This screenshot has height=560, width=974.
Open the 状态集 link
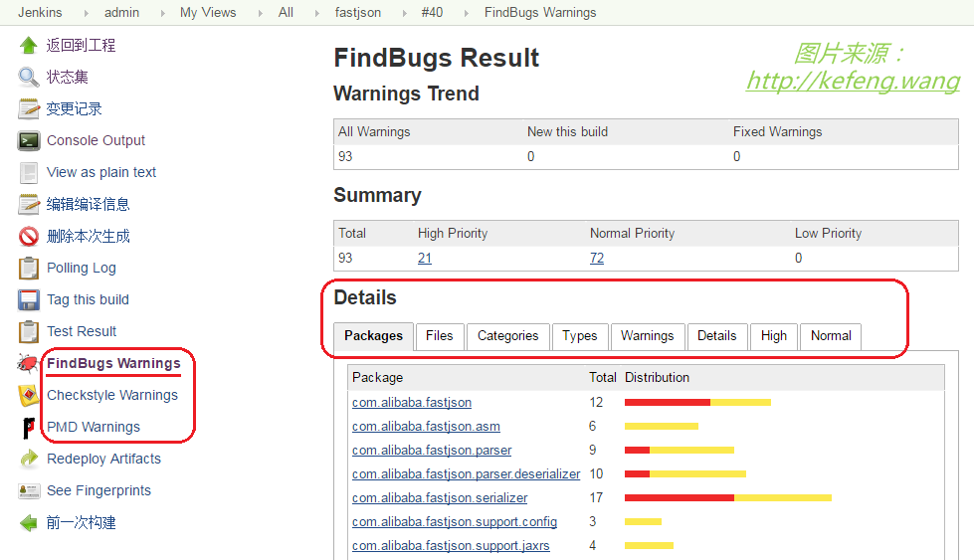pos(67,77)
